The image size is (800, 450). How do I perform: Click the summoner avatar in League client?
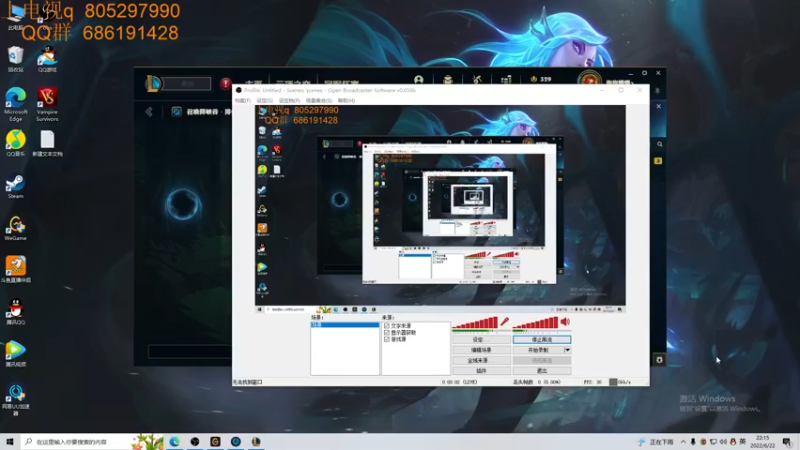[x=589, y=80]
